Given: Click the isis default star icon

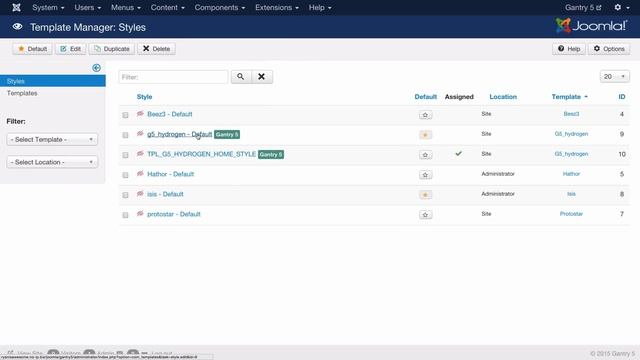Looking at the screenshot, I should click(425, 195).
